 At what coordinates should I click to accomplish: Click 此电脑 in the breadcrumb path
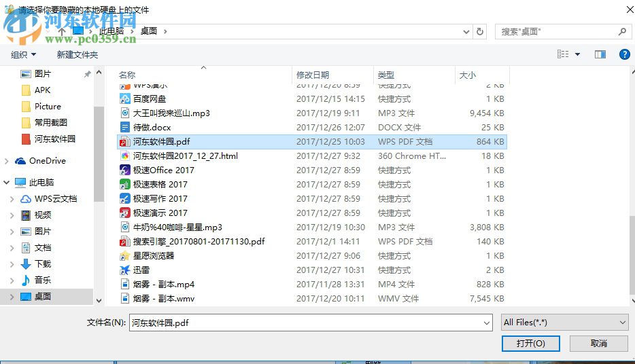pyautogui.click(x=111, y=31)
